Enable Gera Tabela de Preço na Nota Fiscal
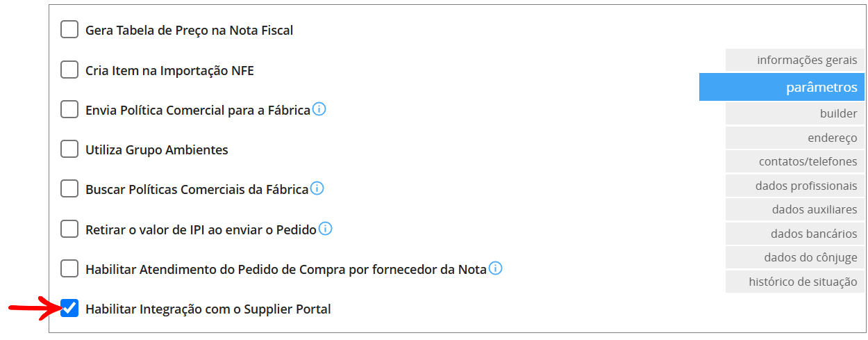Screen dimensions: 868x340 point(69,29)
